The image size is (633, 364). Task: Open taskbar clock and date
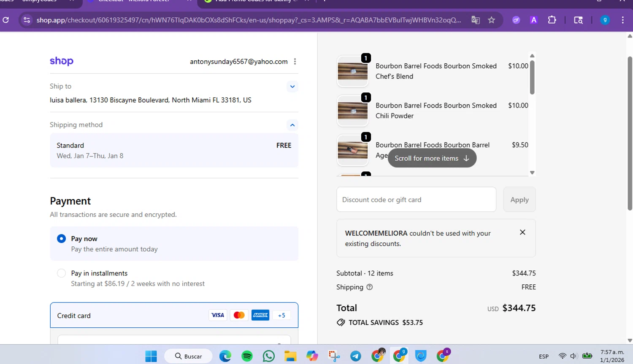pyautogui.click(x=612, y=356)
